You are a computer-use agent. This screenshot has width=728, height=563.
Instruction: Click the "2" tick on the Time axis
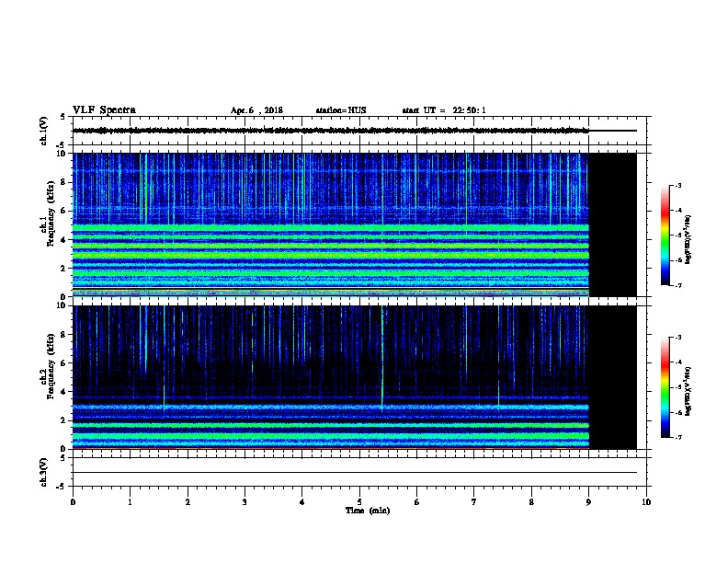tap(188, 502)
